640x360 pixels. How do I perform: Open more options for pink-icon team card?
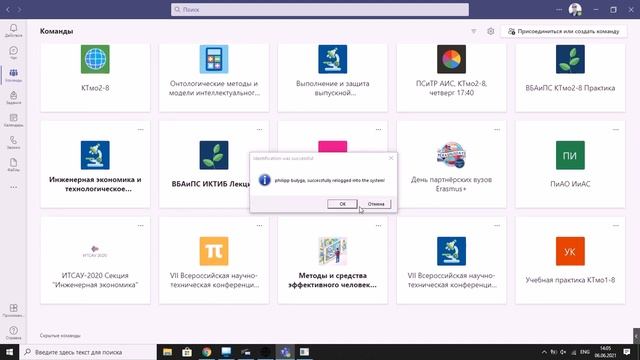(x=378, y=129)
